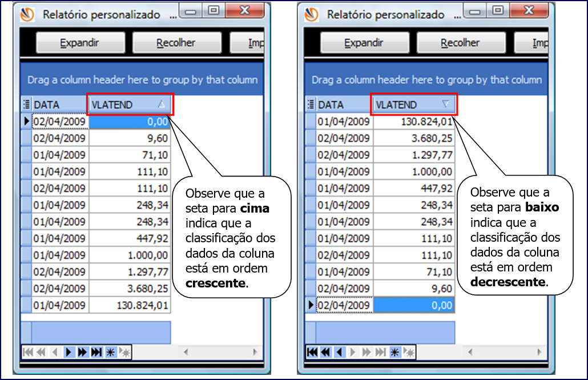Select 3.680,25 cell in right grid
This screenshot has height=380, width=588.
(x=414, y=138)
